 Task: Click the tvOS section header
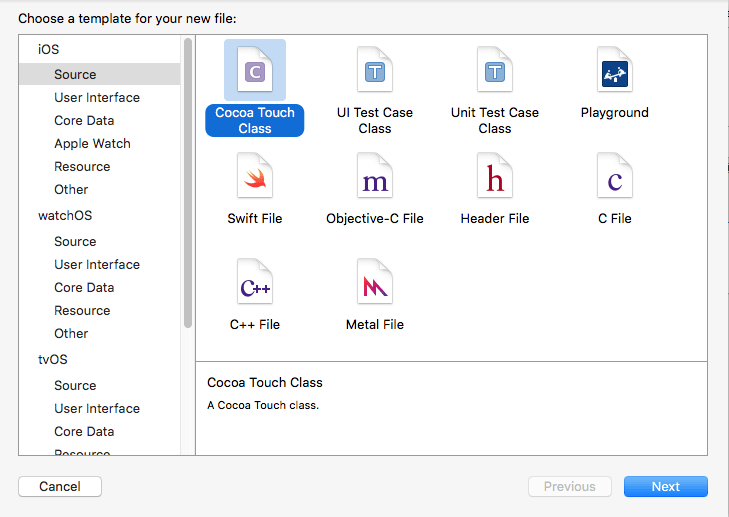pos(53,359)
